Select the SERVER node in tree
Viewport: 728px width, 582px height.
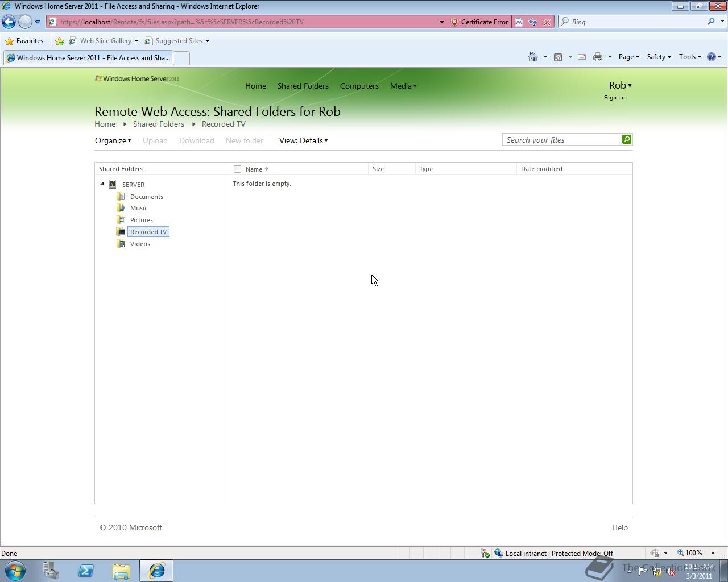point(133,185)
